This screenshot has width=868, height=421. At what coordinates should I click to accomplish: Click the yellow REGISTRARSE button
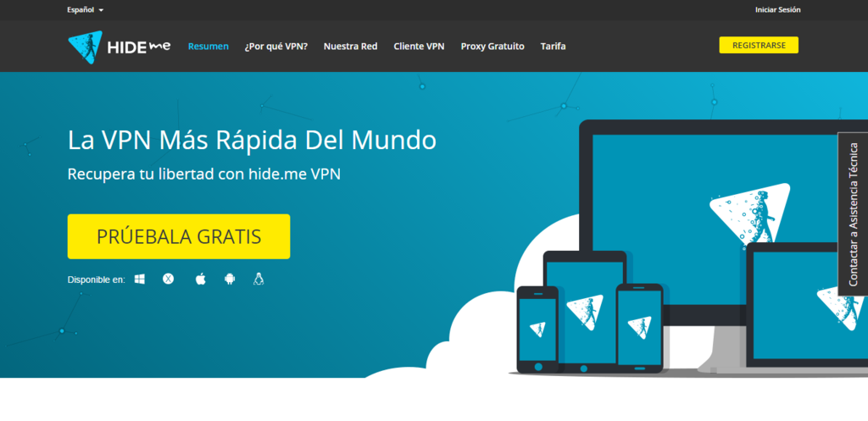(759, 46)
